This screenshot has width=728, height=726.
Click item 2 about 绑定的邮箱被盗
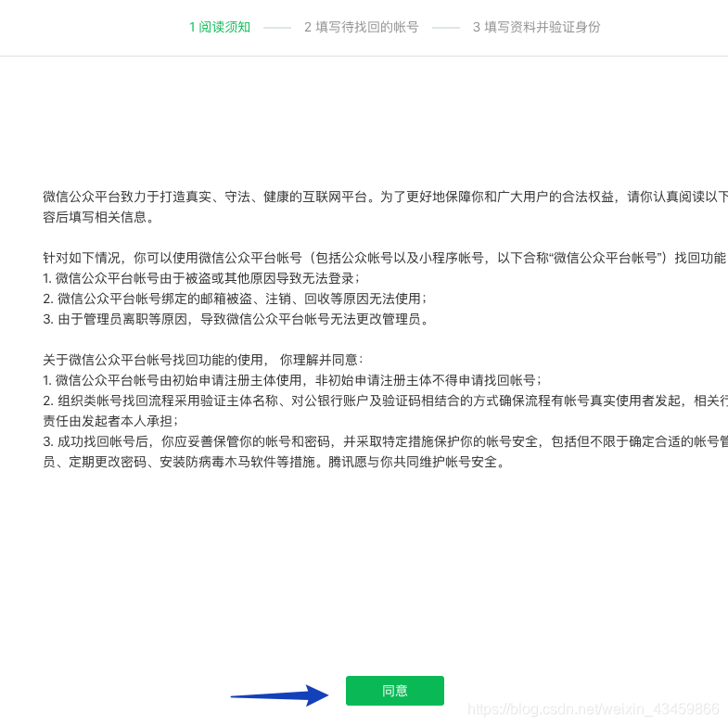(235, 299)
